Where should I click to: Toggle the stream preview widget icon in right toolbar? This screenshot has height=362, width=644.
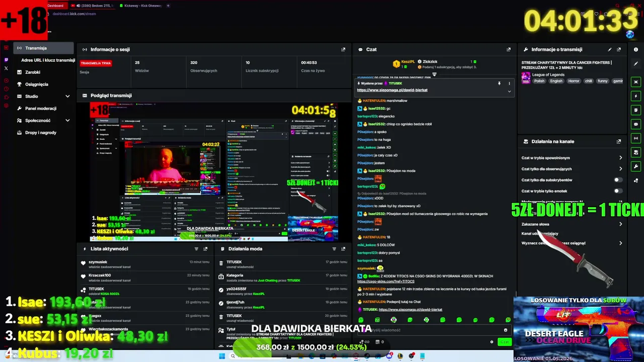[x=636, y=82]
